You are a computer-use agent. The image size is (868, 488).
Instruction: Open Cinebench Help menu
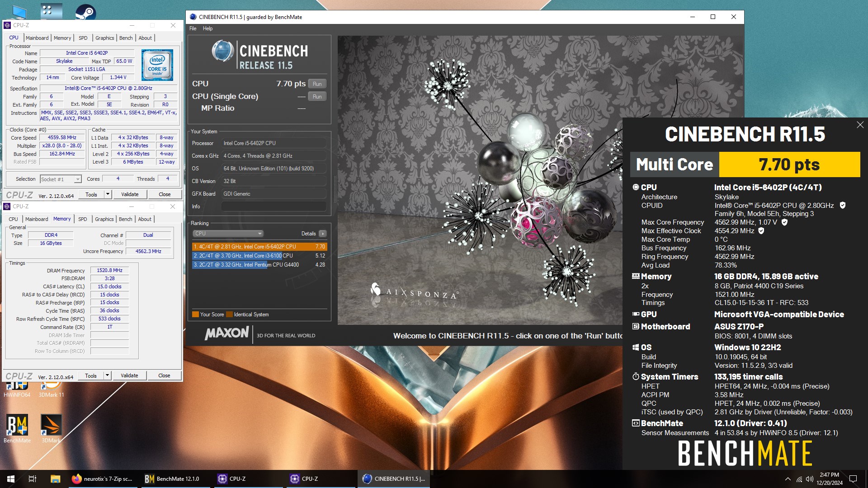[208, 28]
